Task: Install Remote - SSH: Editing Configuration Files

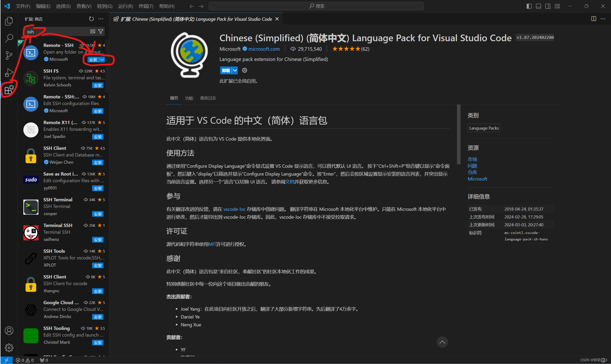Action: pyautogui.click(x=98, y=111)
